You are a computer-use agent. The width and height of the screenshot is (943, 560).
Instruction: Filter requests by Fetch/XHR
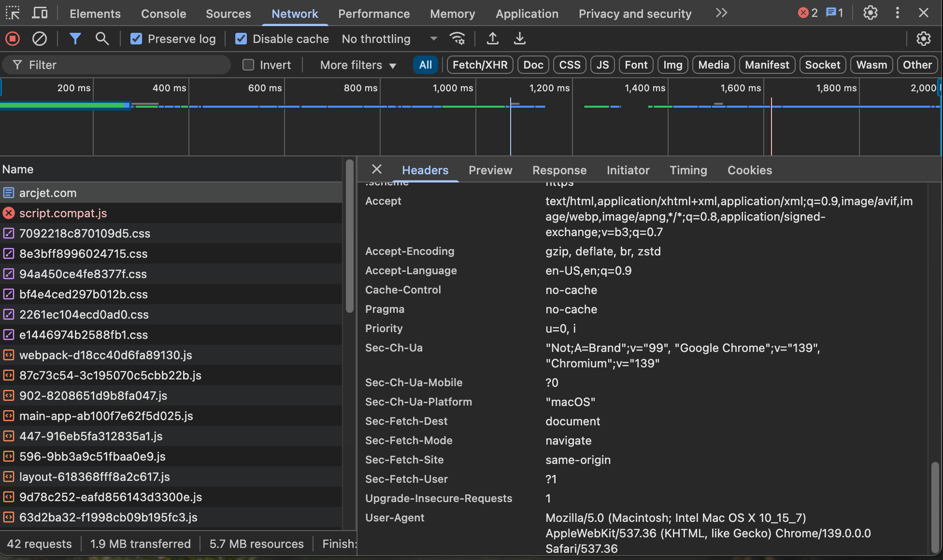tap(480, 65)
